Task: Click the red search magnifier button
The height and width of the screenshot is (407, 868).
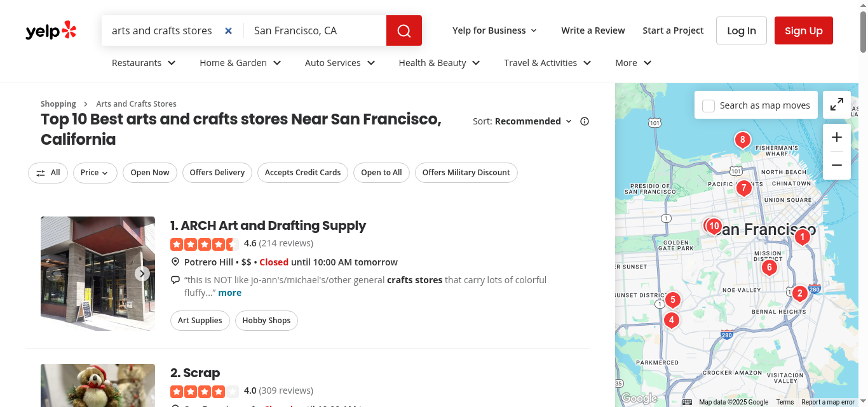Action: (404, 30)
